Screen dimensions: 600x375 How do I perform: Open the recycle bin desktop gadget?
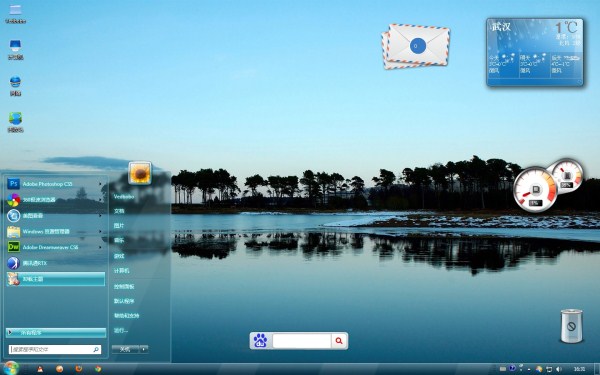[x=571, y=326]
